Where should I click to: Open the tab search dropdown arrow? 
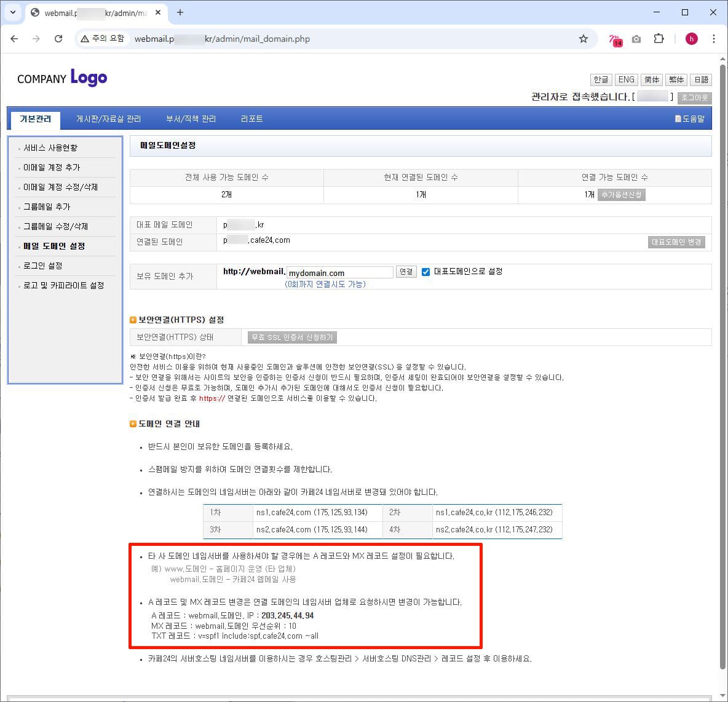pyautogui.click(x=13, y=12)
